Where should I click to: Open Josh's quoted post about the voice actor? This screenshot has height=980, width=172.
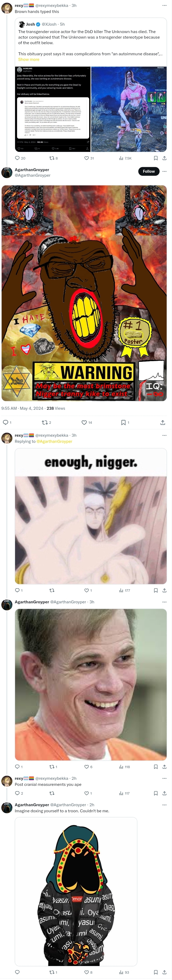[90, 85]
